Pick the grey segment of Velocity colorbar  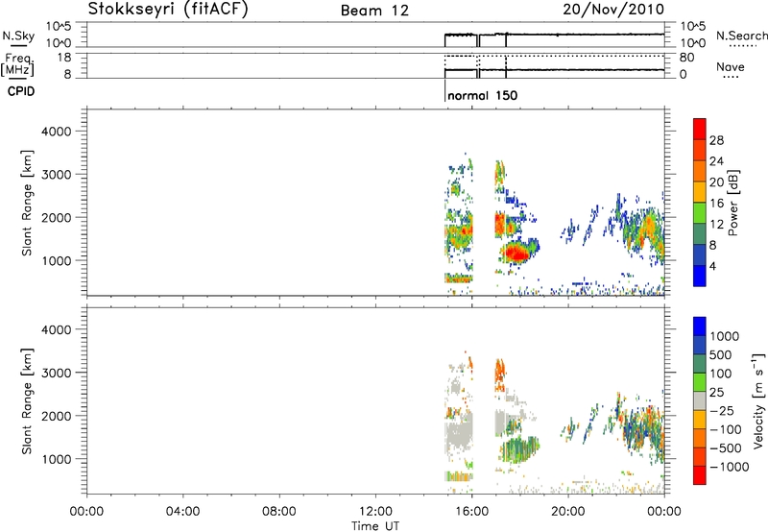pyautogui.click(x=700, y=400)
